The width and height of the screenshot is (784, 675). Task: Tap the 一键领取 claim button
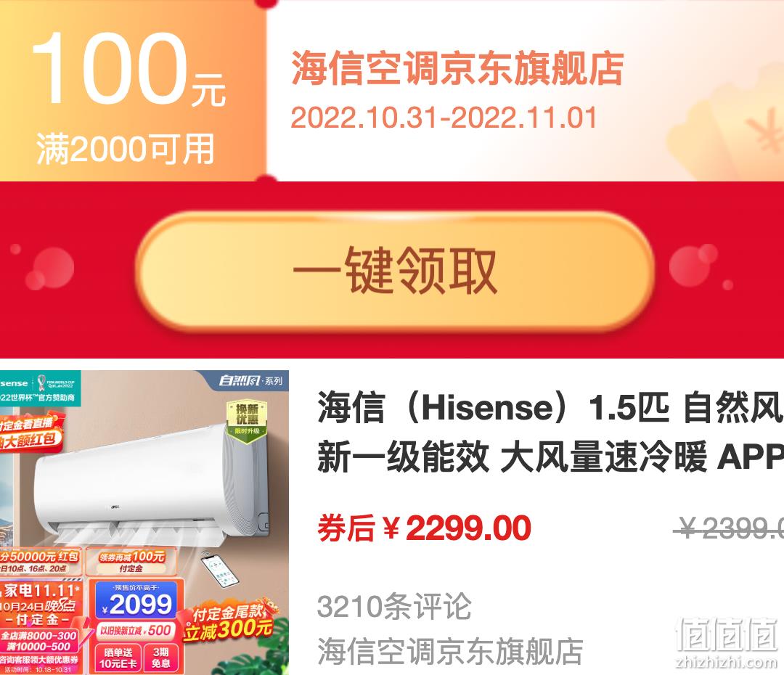pos(394,271)
